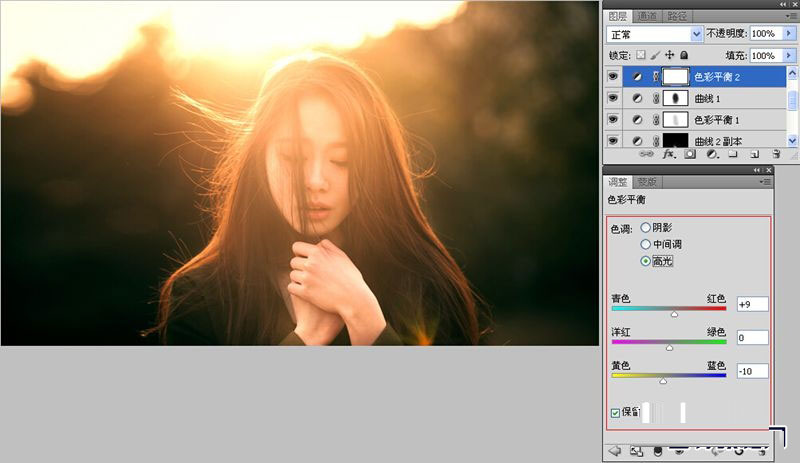Enable lock all padlock icon
Screen dimensions: 800x463
684,55
